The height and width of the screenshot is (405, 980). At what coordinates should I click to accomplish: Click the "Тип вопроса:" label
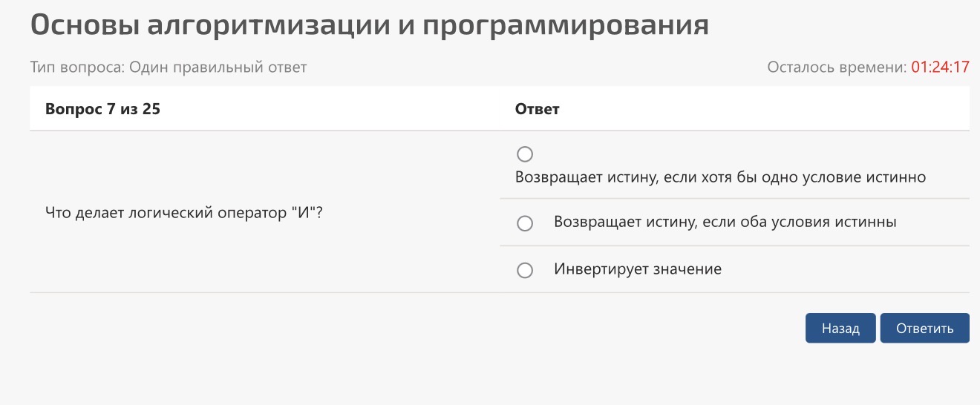tap(78, 67)
